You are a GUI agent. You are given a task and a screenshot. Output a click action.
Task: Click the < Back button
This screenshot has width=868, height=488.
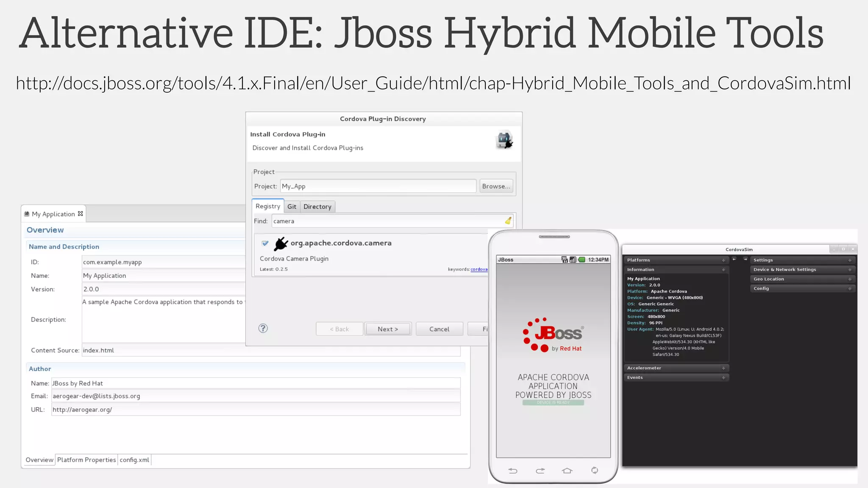(x=339, y=329)
